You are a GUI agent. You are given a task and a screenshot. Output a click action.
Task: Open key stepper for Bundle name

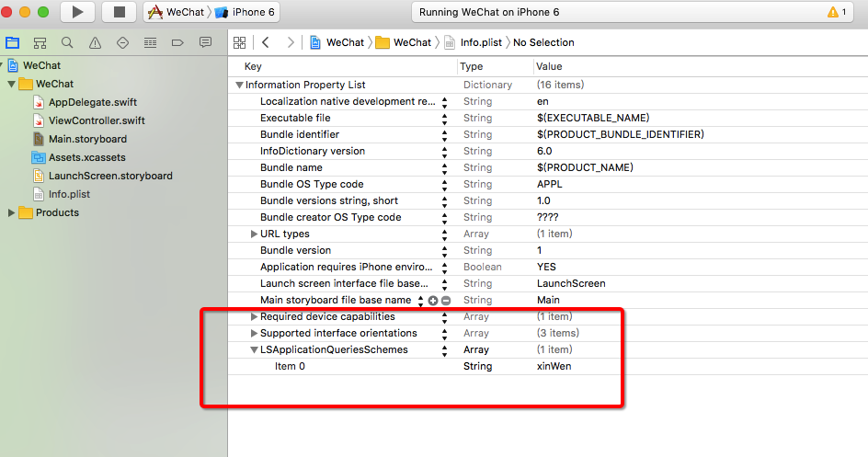pos(444,168)
